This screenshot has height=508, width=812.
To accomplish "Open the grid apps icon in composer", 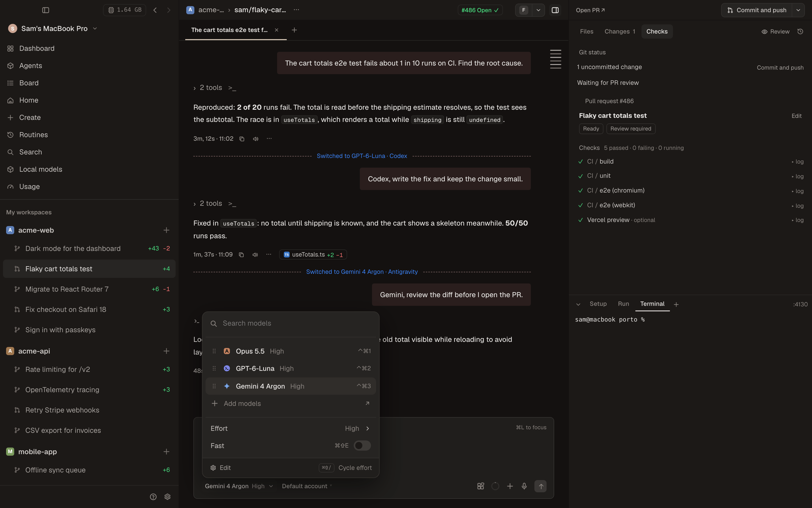I will coord(481,486).
